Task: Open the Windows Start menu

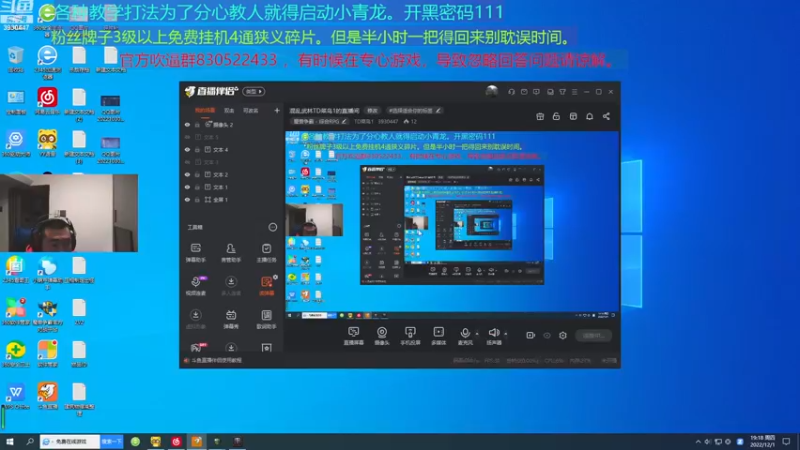Action: pos(10,441)
